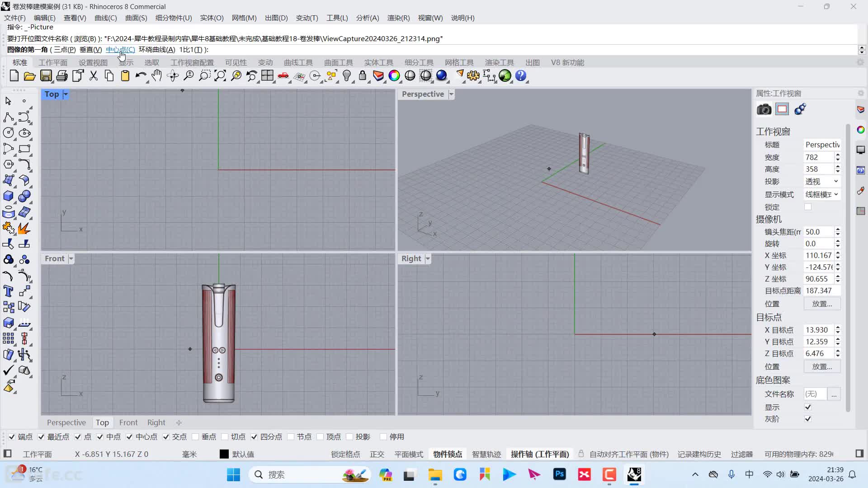
Task: Click the Undo arrow icon
Action: click(141, 76)
